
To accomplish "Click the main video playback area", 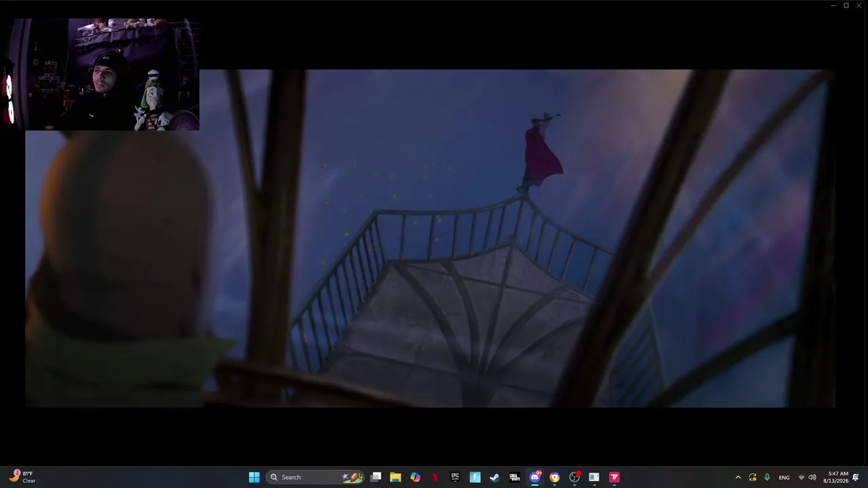I will tap(430, 238).
